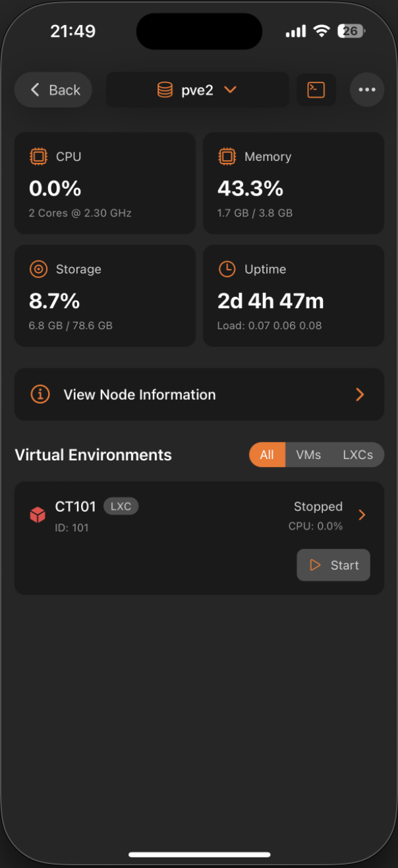
Task: Expand CT101 details with its chevron
Action: point(361,514)
